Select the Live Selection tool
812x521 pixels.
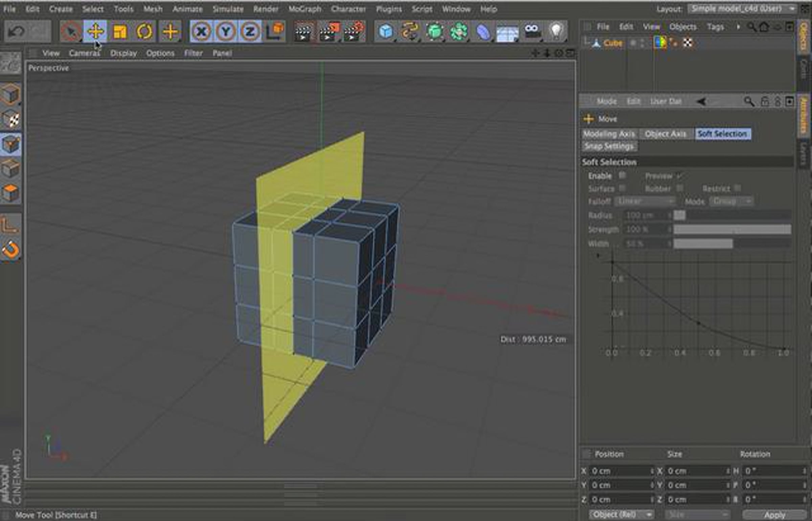71,31
